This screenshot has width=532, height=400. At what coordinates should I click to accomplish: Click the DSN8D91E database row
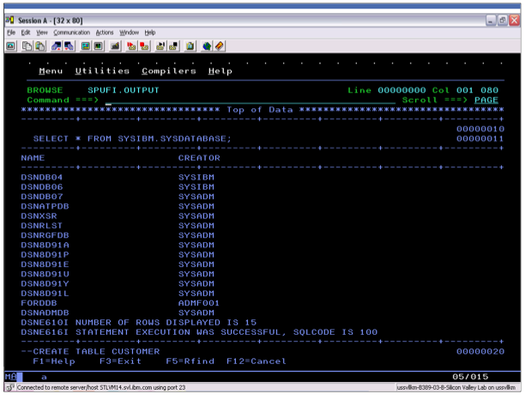[x=118, y=264]
